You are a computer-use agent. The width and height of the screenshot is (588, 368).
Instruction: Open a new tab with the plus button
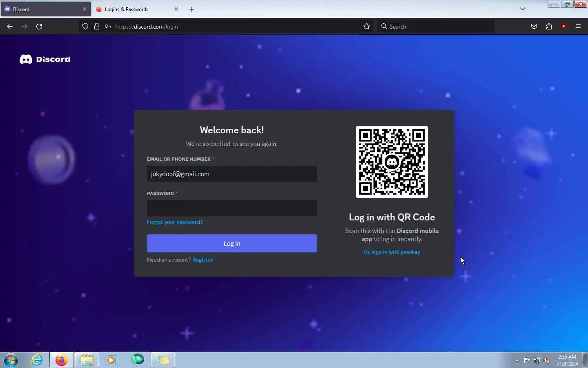192,9
